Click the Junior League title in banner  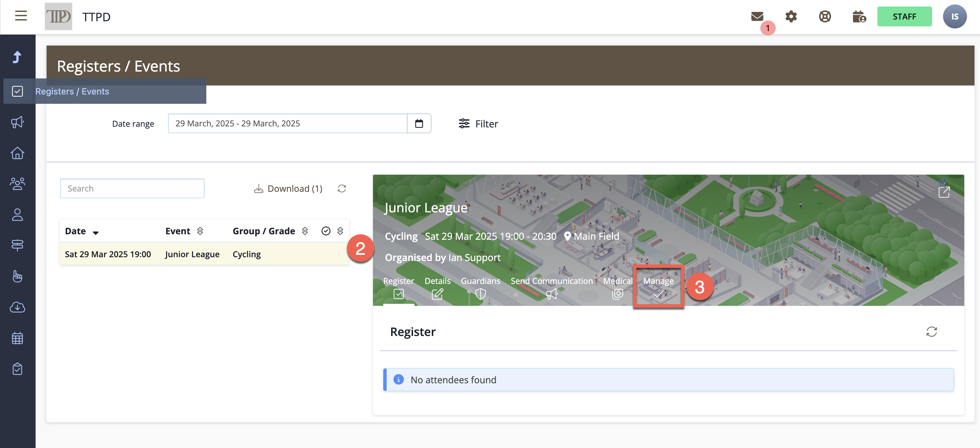[x=426, y=208]
